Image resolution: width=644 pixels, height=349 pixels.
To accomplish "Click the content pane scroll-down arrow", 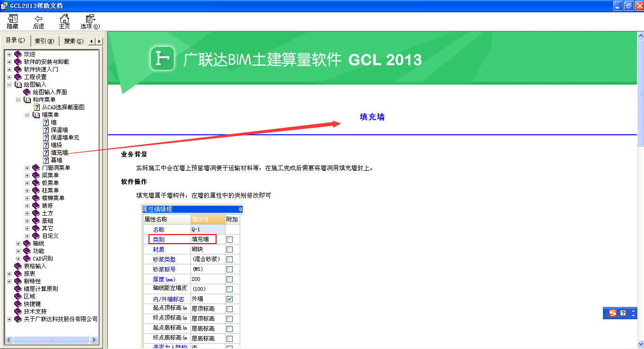I will coord(640,345).
